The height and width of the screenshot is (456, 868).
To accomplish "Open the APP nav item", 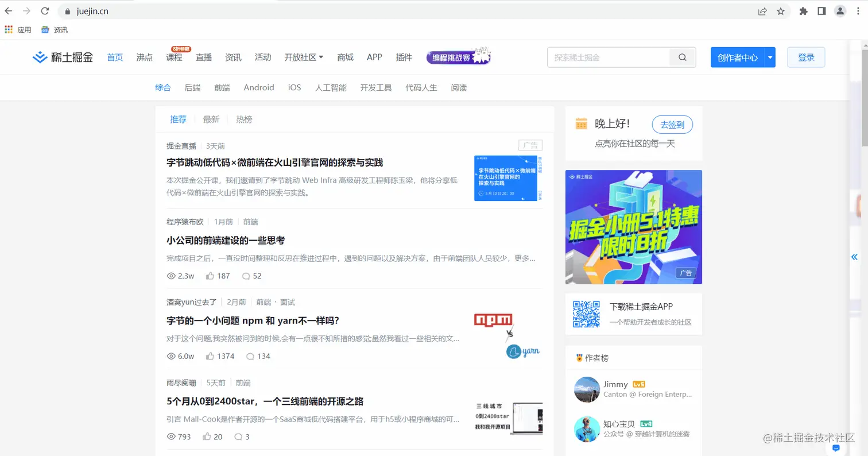I will [374, 57].
